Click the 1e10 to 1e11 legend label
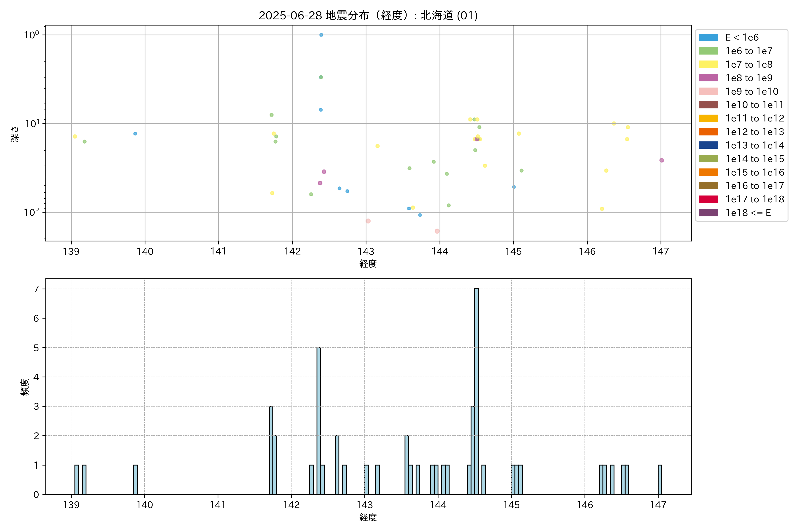Viewport: 798px width, 532px height. (754, 105)
